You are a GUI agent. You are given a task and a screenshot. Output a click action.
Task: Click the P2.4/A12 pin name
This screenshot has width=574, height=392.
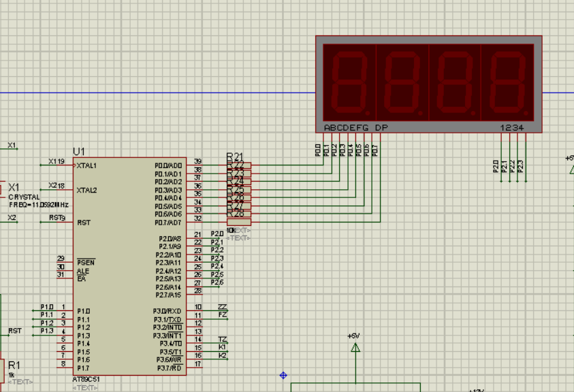point(168,272)
